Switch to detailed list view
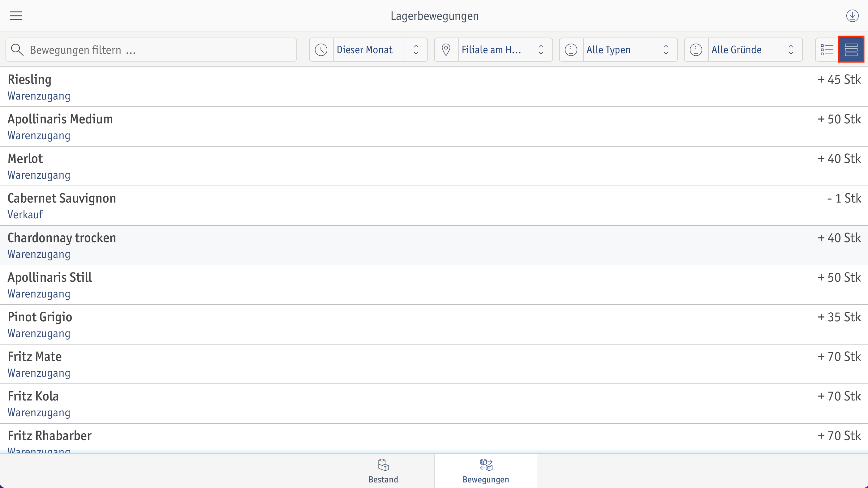 coord(827,50)
